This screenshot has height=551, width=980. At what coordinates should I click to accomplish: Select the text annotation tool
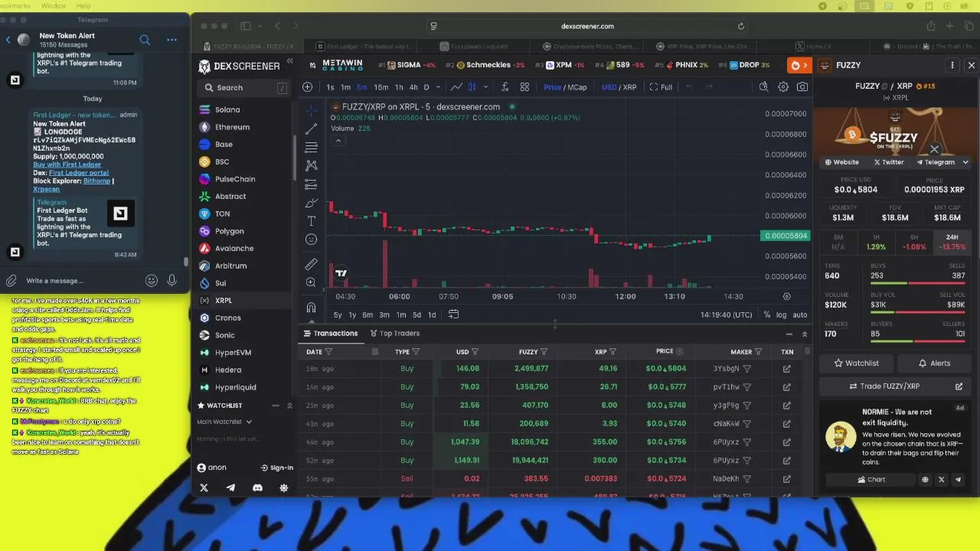point(311,221)
